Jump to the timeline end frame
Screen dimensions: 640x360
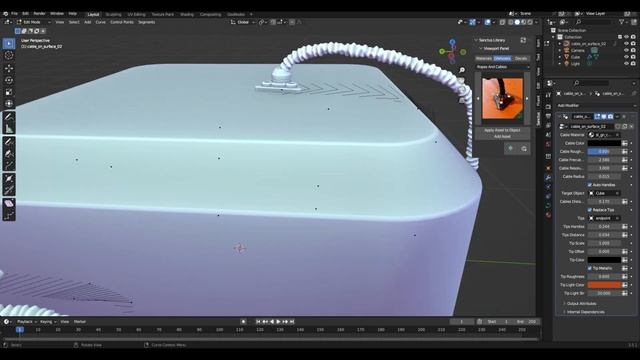coord(292,322)
